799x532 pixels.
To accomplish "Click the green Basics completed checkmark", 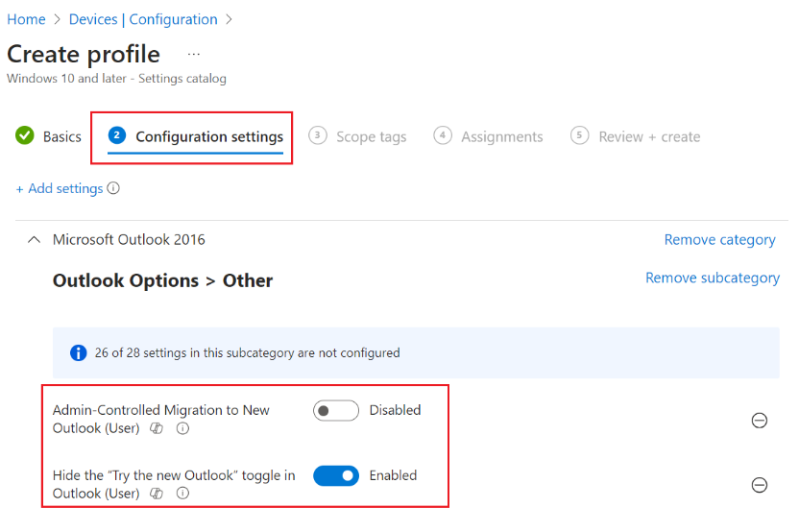I will tap(24, 135).
